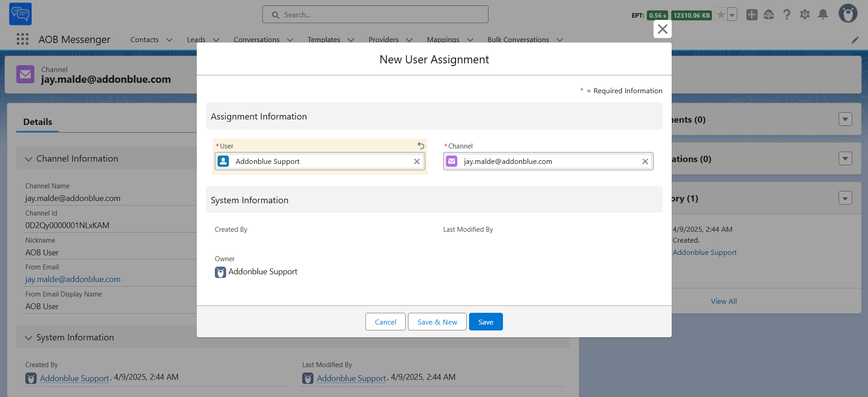Open the App Launcher grid icon

23,39
